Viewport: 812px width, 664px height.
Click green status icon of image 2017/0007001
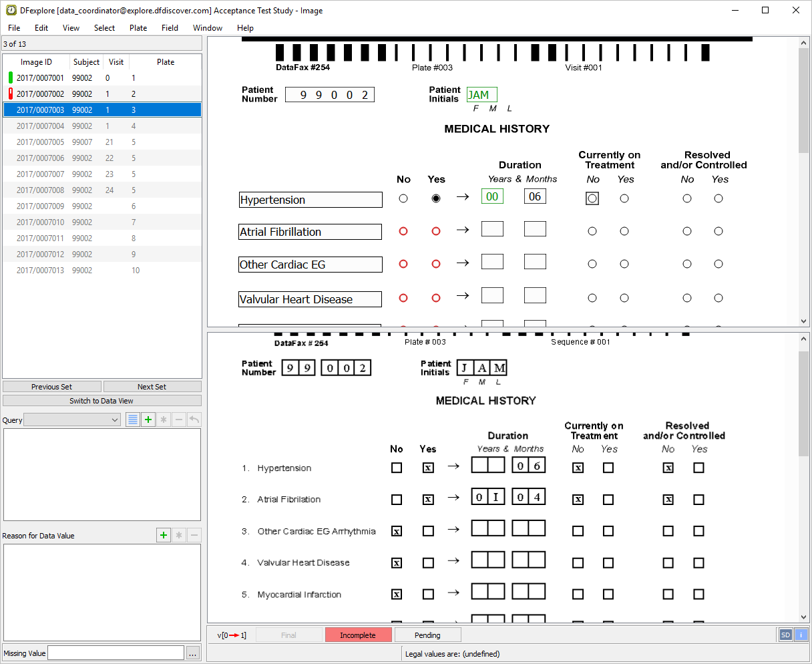click(x=11, y=78)
